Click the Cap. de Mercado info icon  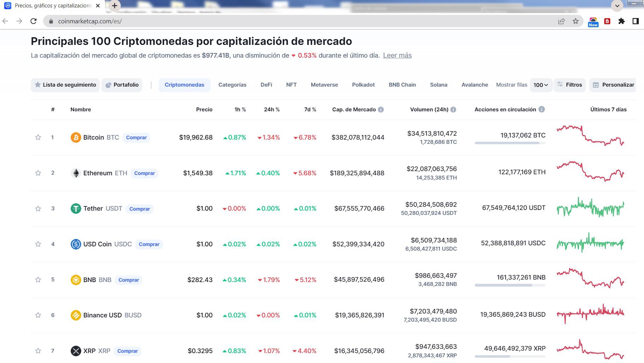381,110
